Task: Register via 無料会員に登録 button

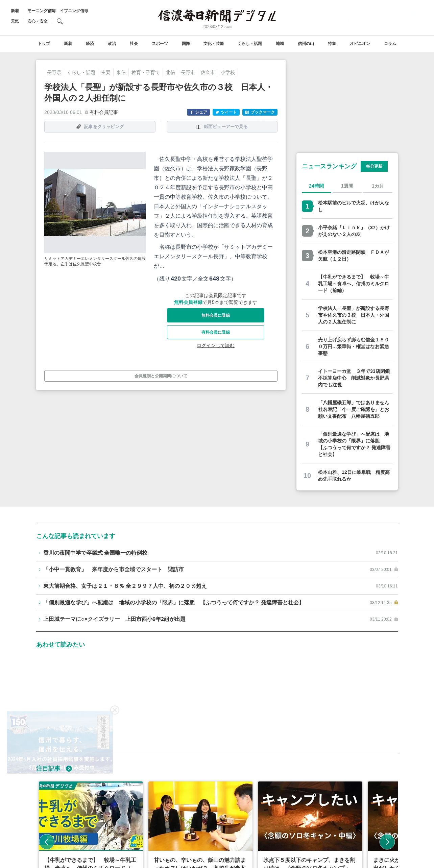Action: [x=216, y=315]
